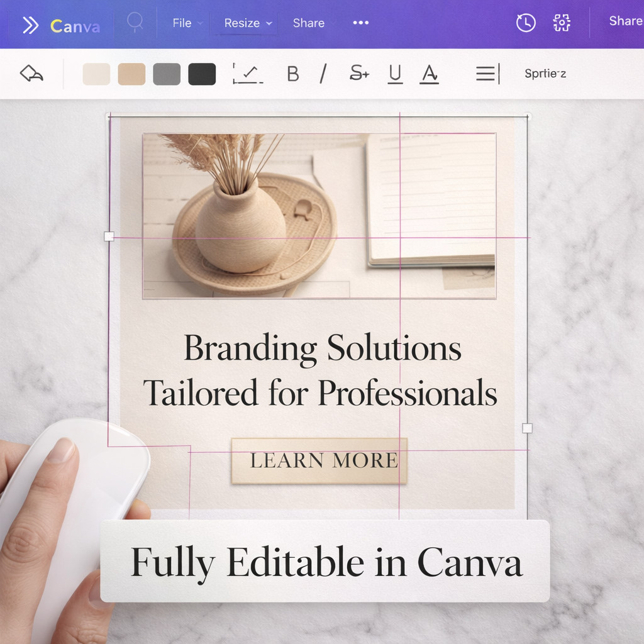Pick the cream color swatch

96,74
